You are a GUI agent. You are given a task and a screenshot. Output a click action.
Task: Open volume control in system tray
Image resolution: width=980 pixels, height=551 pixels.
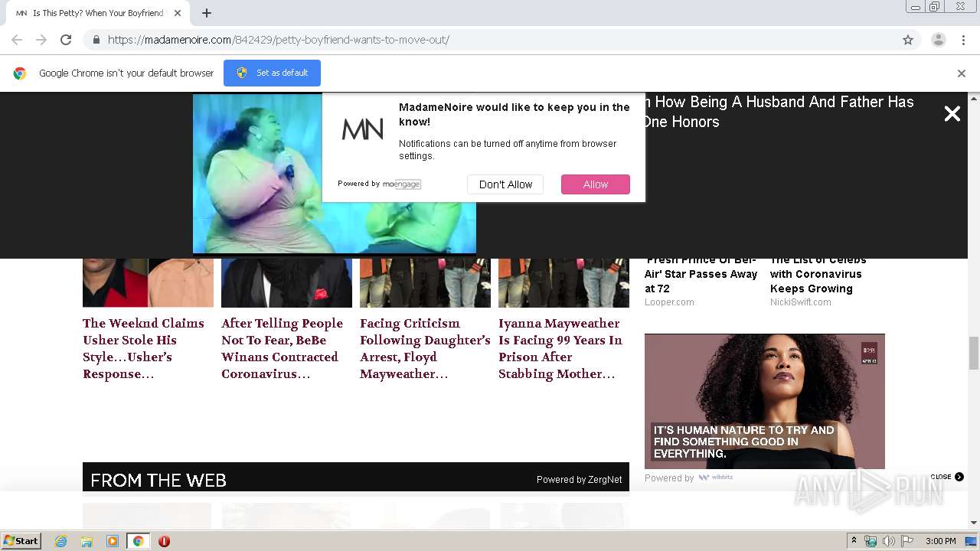tap(888, 541)
